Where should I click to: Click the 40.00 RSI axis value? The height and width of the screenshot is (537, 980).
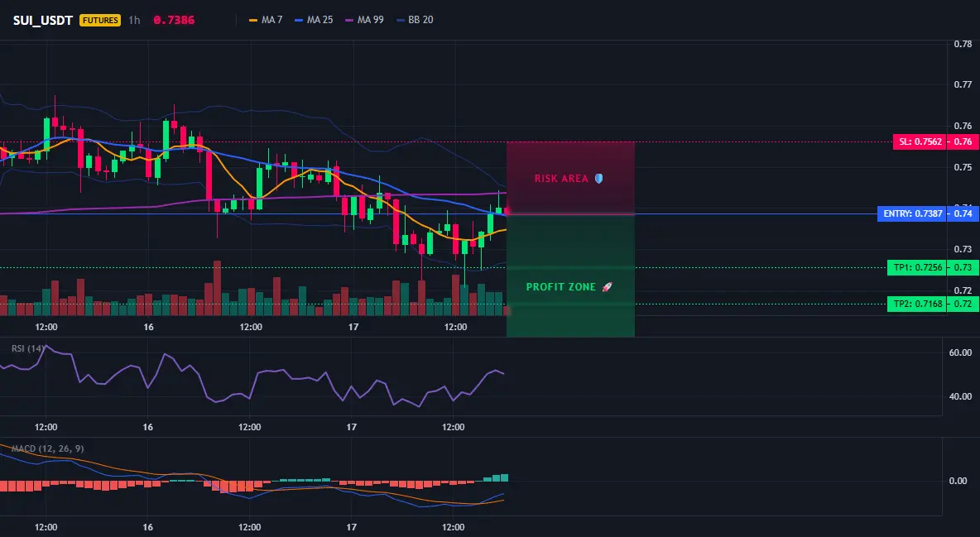[x=960, y=396]
